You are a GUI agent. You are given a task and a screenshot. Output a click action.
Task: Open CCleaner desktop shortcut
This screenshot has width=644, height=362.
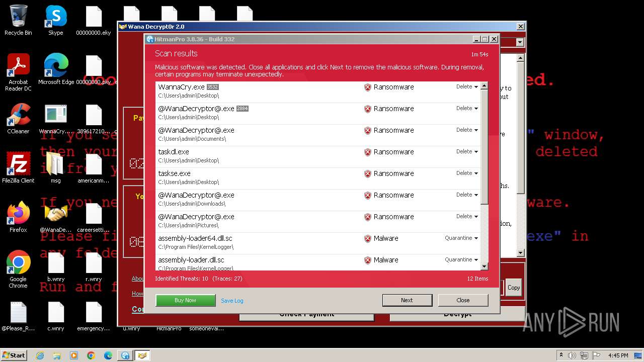coord(18,118)
